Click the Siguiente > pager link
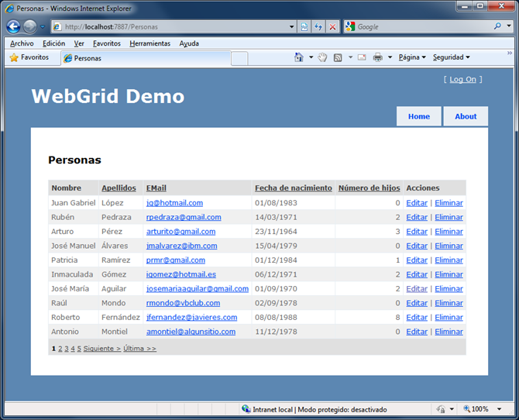Image resolution: width=519 pixels, height=420 pixels. tap(102, 349)
